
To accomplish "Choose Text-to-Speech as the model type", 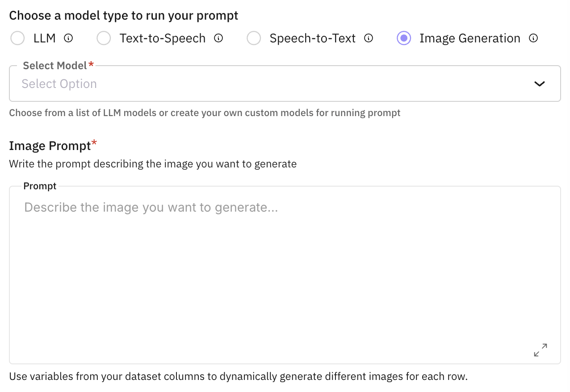I will (104, 38).
